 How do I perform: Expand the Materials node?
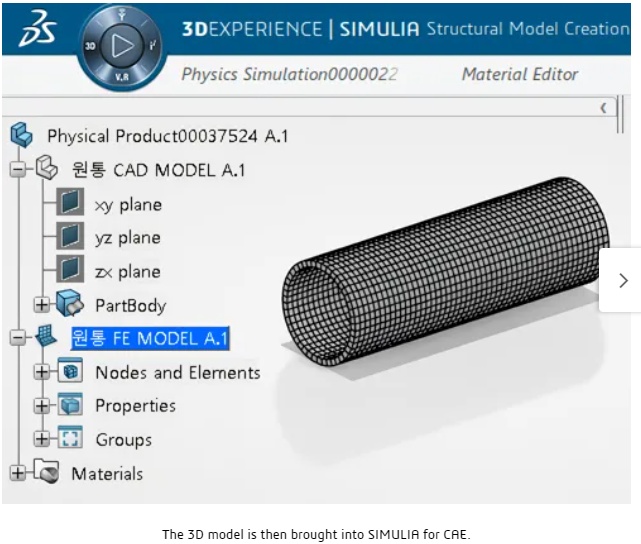point(18,473)
